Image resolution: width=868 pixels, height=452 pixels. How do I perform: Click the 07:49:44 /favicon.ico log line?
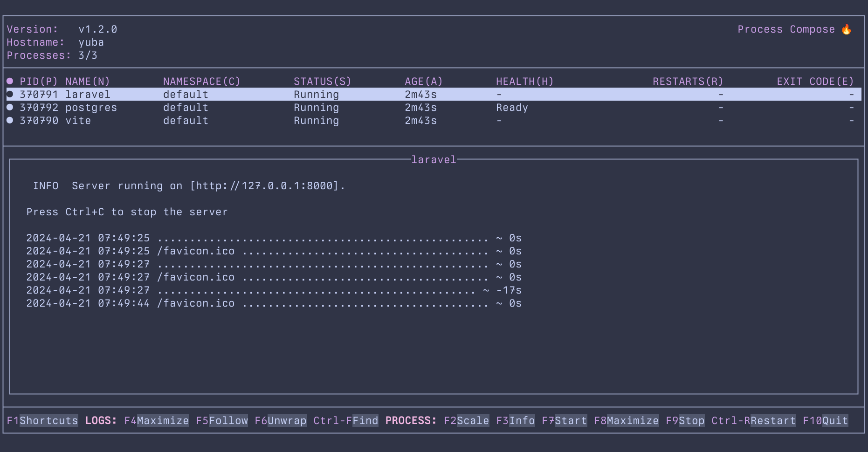[x=274, y=303]
